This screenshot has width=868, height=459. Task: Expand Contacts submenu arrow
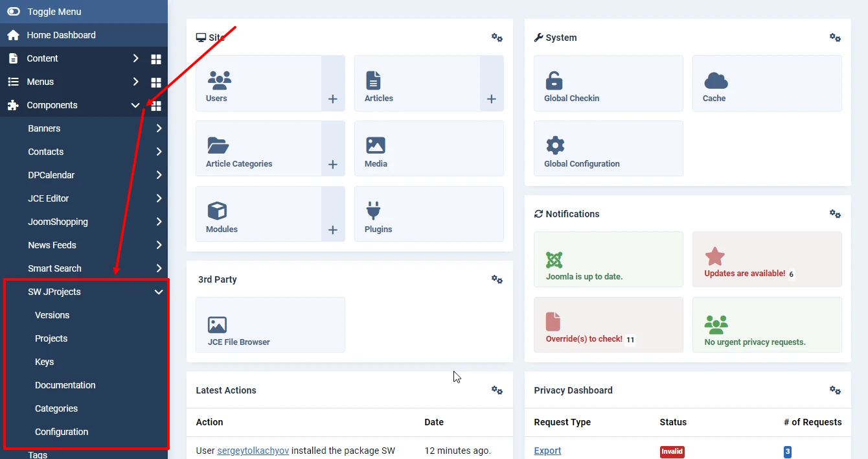click(159, 152)
